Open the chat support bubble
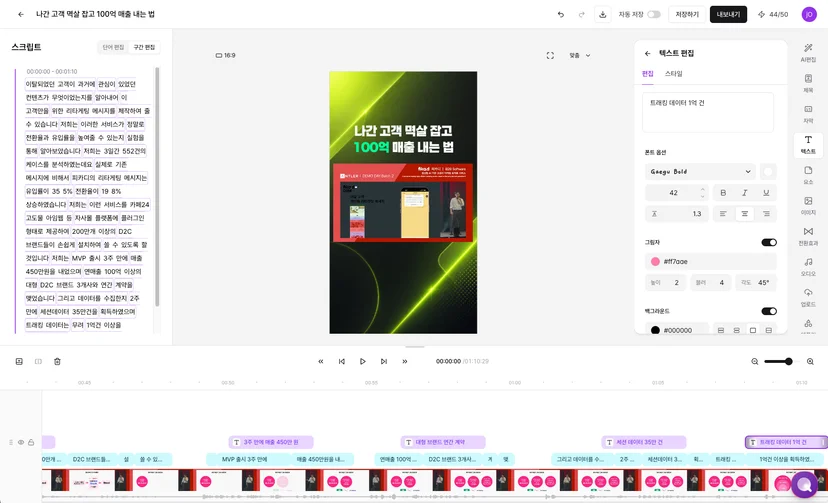This screenshot has height=503, width=828. pyautogui.click(x=804, y=484)
